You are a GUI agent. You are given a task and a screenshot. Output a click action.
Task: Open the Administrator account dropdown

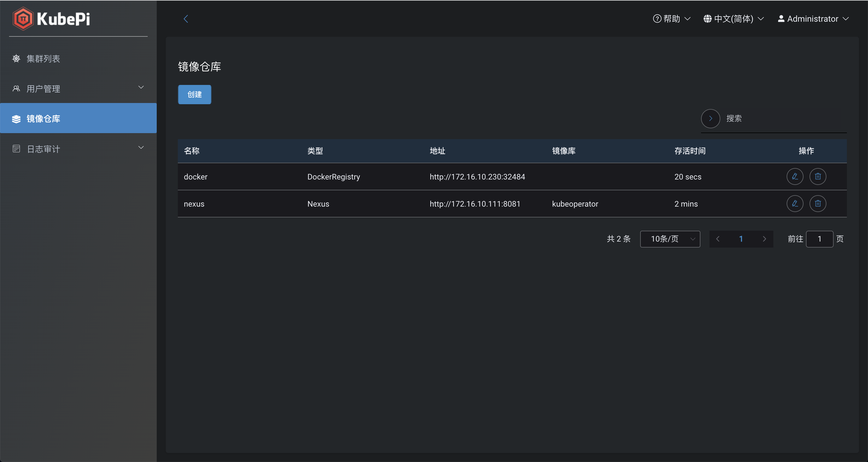[x=813, y=19]
